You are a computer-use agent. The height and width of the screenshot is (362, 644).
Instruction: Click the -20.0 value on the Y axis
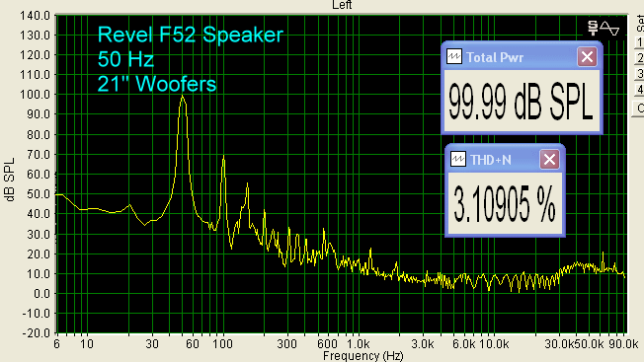37,332
